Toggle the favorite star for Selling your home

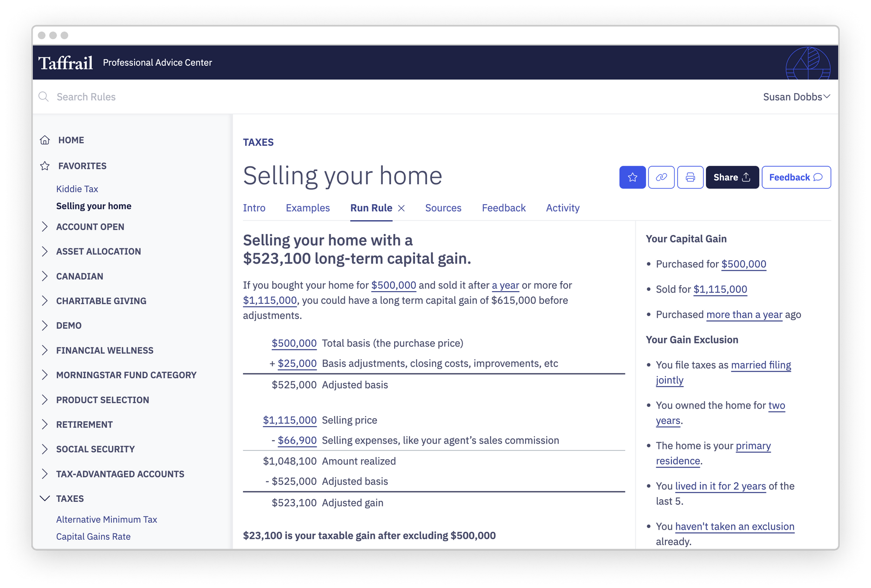tap(632, 177)
